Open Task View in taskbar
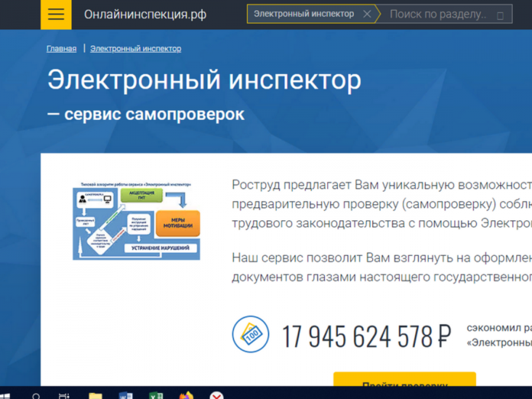This screenshot has height=399, width=532. (x=64, y=394)
